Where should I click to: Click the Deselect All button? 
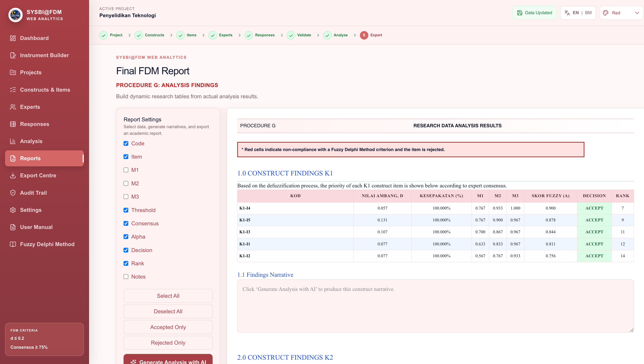168,311
